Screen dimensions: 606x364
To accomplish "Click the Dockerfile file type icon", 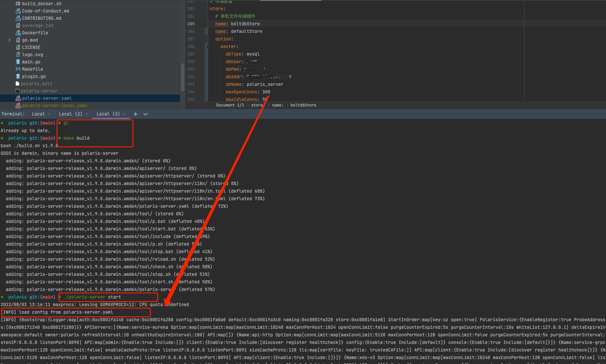I will pyautogui.click(x=18, y=33).
